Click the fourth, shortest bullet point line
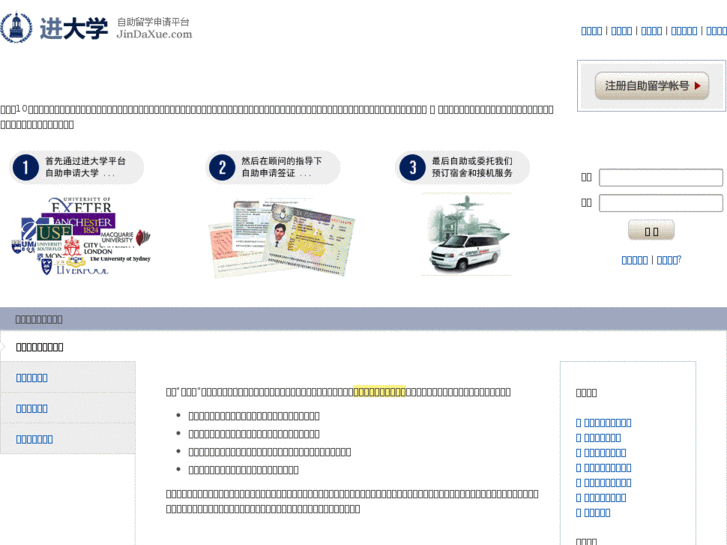Viewport: 727px width, 545px height. 243,470
